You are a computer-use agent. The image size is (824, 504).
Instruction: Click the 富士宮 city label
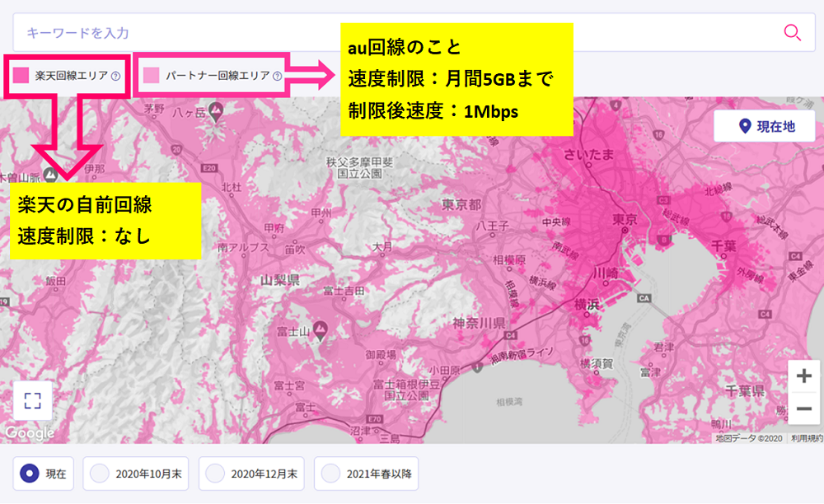(x=289, y=386)
